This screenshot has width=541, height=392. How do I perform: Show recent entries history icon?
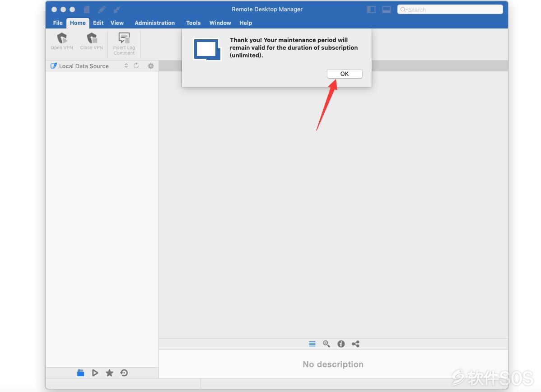(124, 373)
